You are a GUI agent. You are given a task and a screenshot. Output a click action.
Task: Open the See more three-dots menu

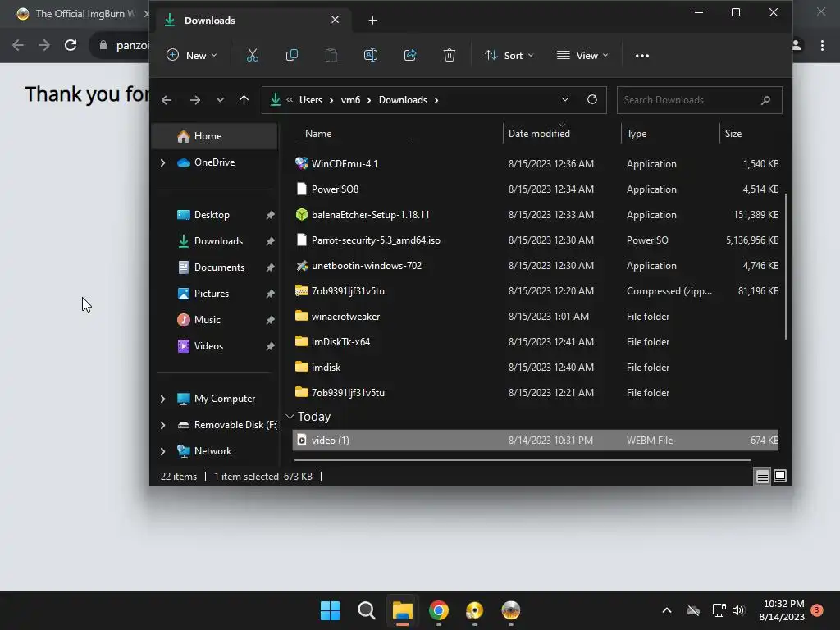tap(641, 55)
